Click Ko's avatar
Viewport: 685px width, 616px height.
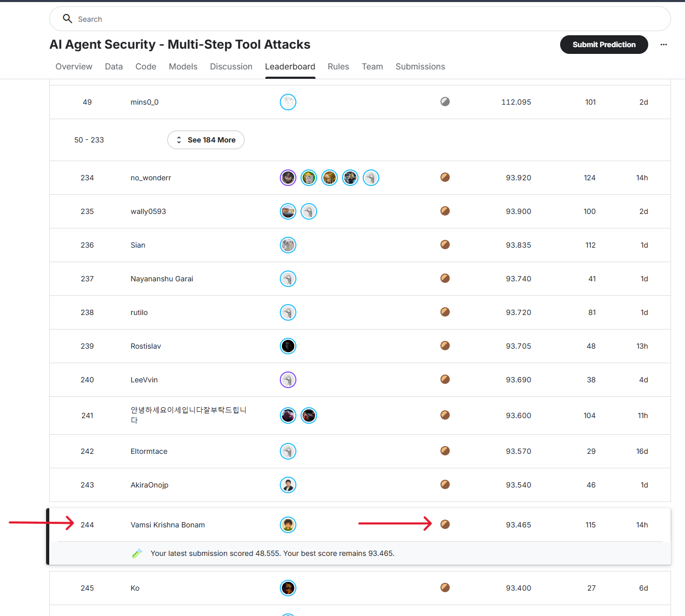tap(288, 588)
